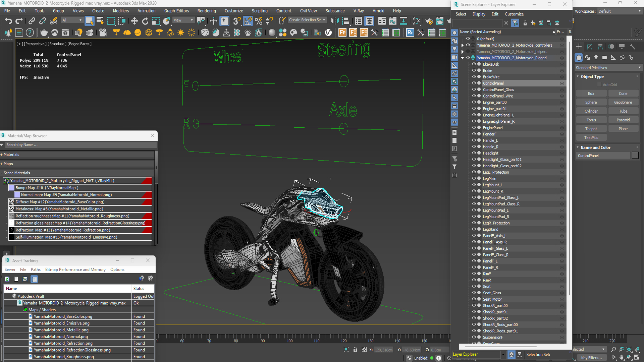Click the lock icon in Layer Explorer toolbar
The image size is (644, 362).
(525, 23)
